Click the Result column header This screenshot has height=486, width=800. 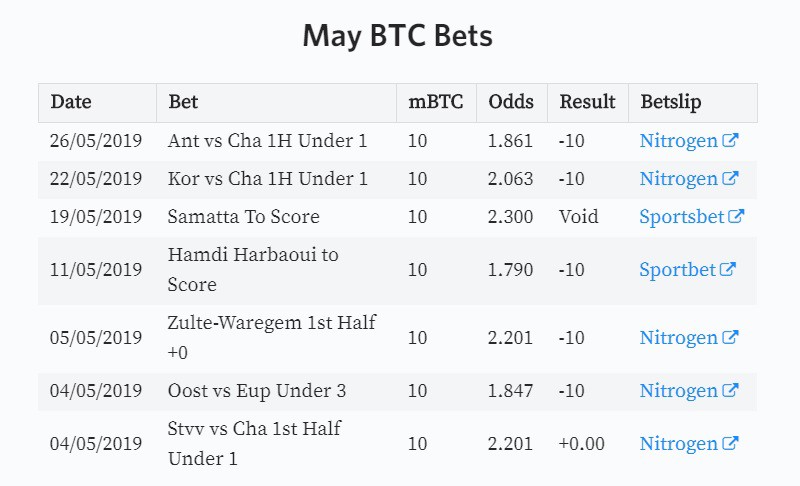click(587, 101)
